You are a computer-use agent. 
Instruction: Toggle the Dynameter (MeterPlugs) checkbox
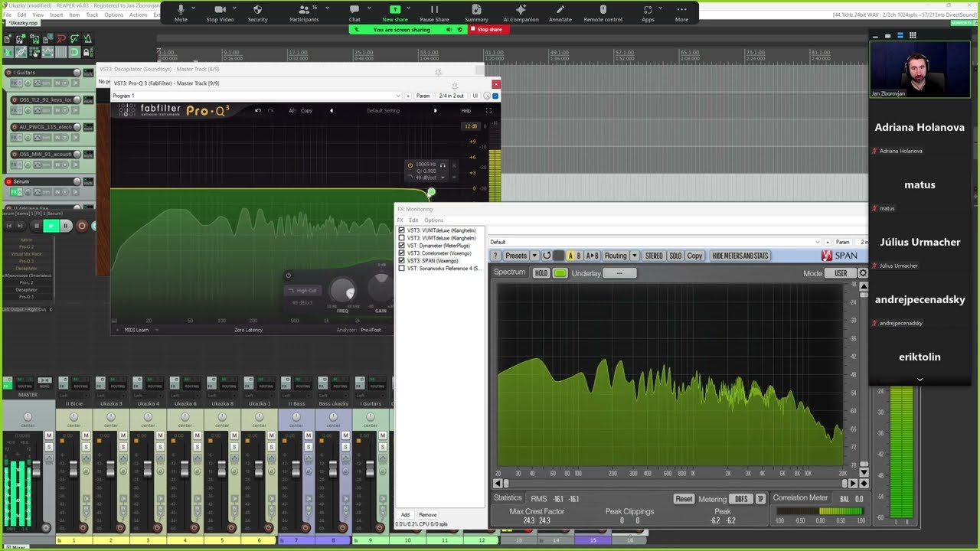click(402, 246)
